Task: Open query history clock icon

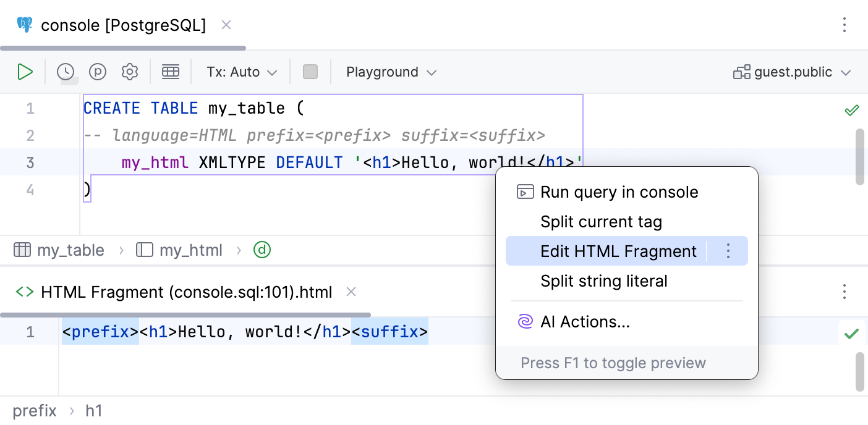Action: pyautogui.click(x=66, y=72)
